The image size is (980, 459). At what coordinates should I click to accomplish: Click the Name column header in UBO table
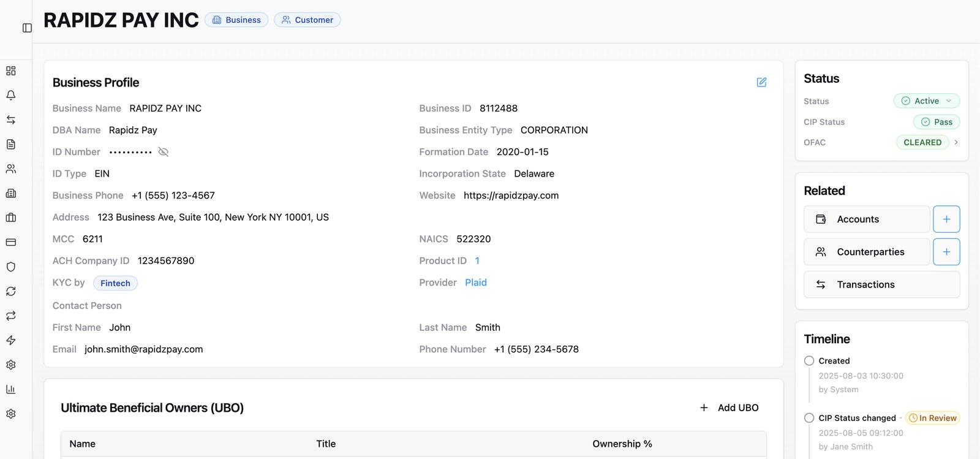point(83,444)
